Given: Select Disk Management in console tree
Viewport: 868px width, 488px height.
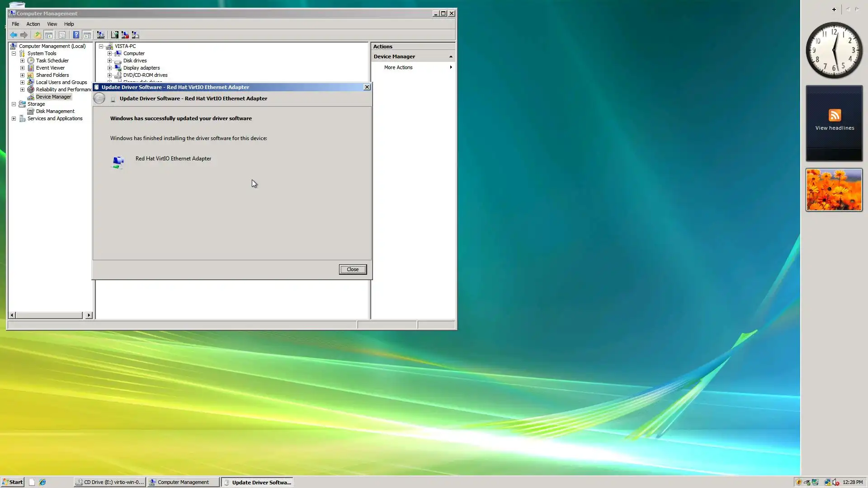Looking at the screenshot, I should tap(55, 111).
